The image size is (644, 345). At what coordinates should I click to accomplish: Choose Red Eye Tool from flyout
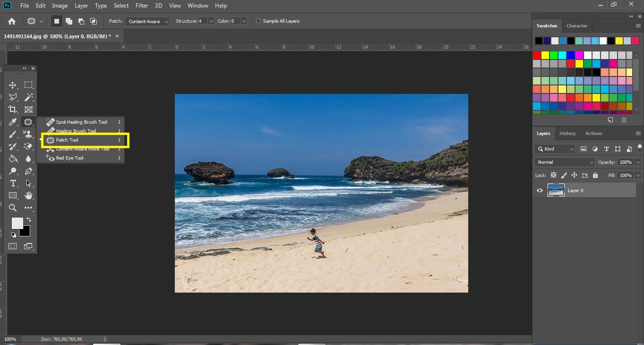tap(69, 158)
